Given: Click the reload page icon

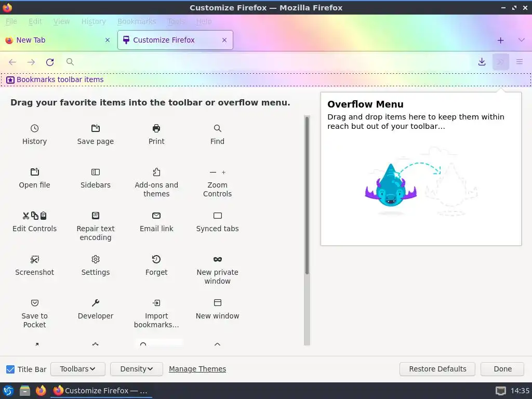Looking at the screenshot, I should click(50, 62).
